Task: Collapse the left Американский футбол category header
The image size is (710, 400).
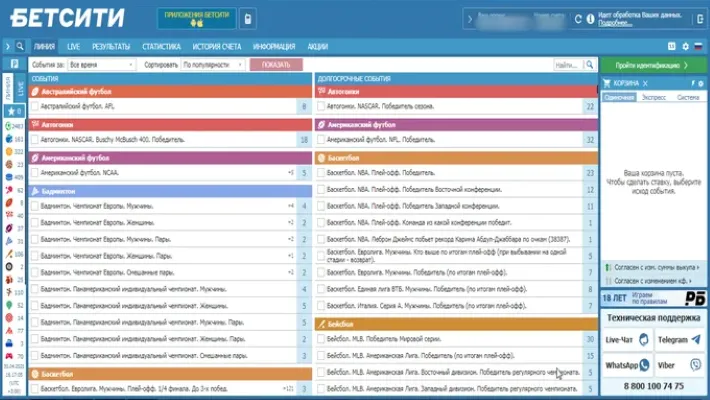Action: 170,158
